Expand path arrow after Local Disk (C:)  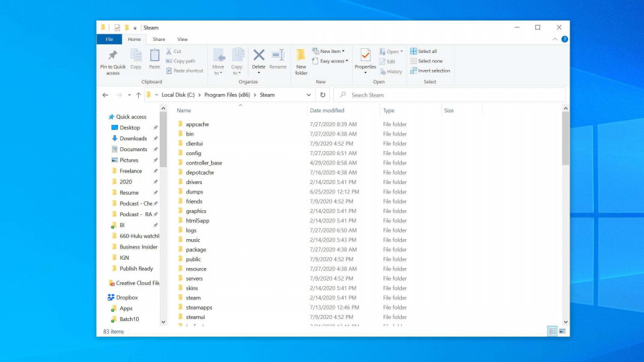(x=200, y=95)
